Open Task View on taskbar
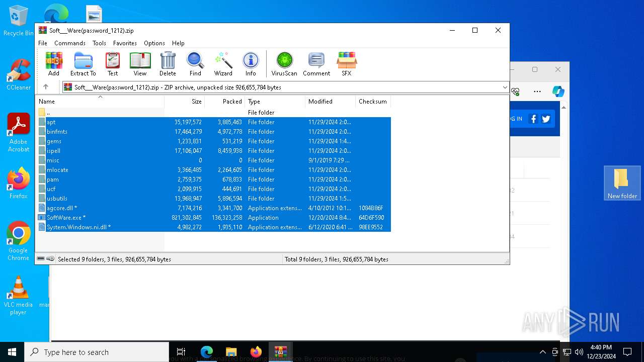Image resolution: width=644 pixels, height=362 pixels. [x=181, y=352]
